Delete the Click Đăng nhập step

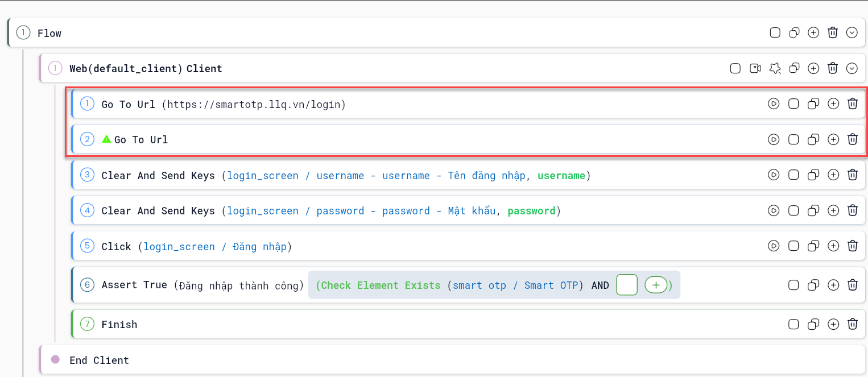click(853, 246)
